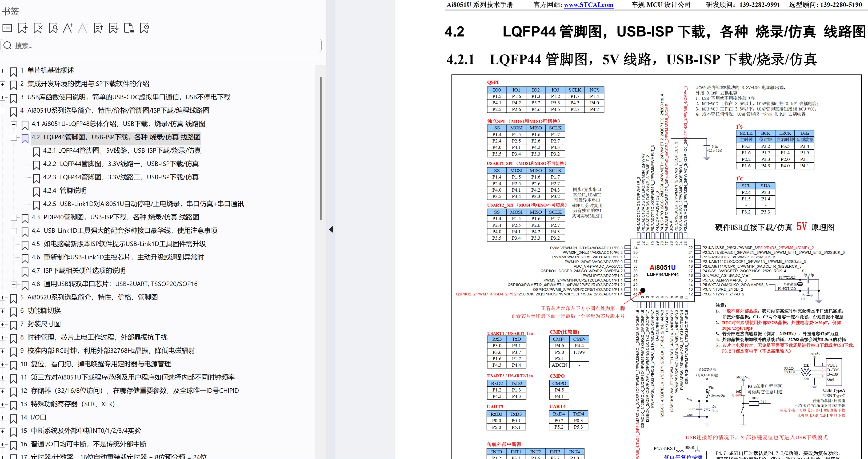Open bookmark 4.2.2 LQFP44管脚图，3.3V线路一
Viewport: 868px width, 459px height.
pyautogui.click(x=121, y=164)
